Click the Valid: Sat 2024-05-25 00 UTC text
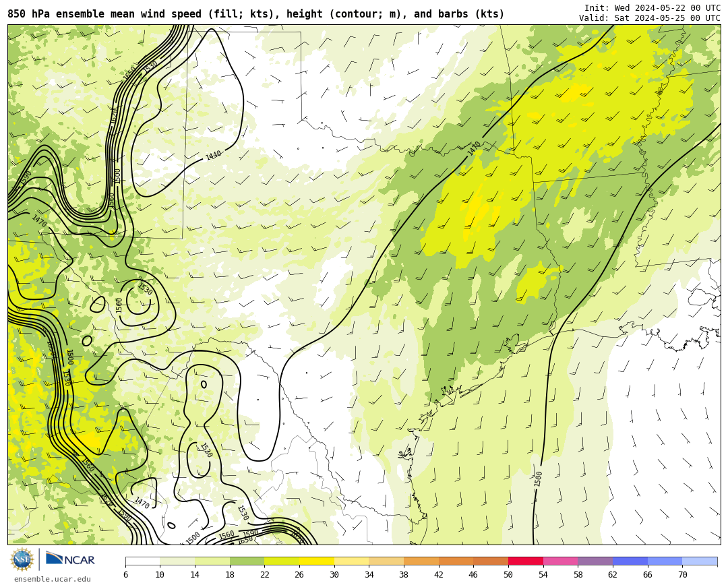This screenshot has width=728, height=587. [x=650, y=18]
